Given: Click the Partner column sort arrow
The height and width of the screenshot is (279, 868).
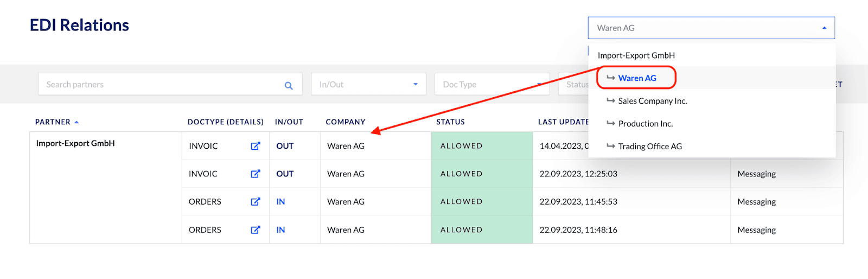Looking at the screenshot, I should point(76,122).
